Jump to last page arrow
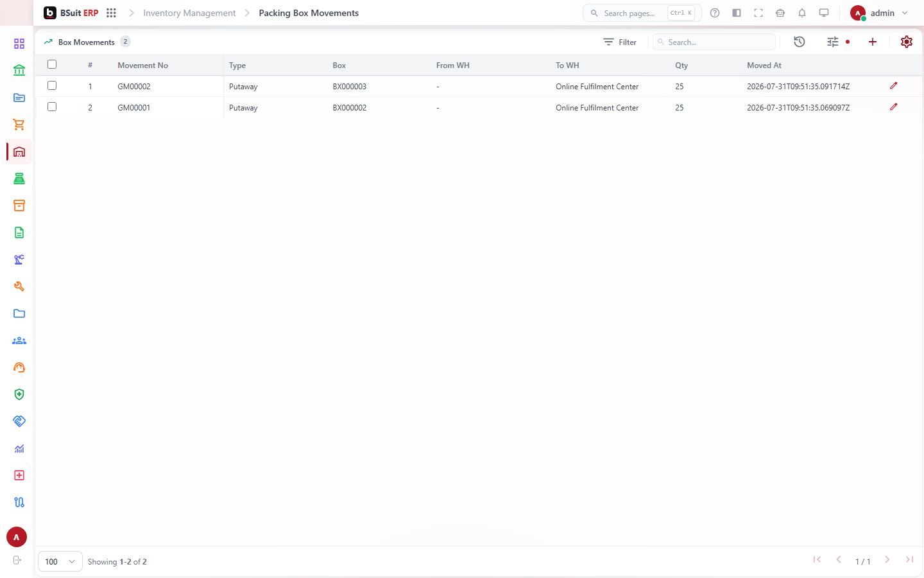 [x=909, y=560]
